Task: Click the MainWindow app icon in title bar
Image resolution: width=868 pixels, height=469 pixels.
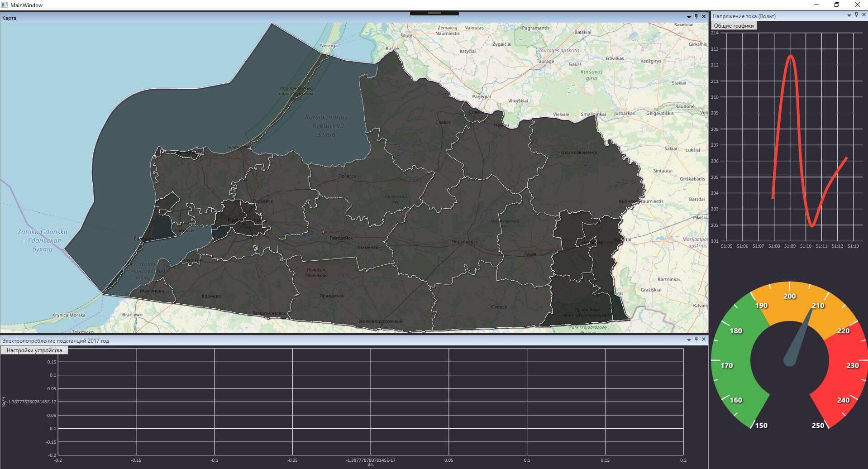Action: 5,5
